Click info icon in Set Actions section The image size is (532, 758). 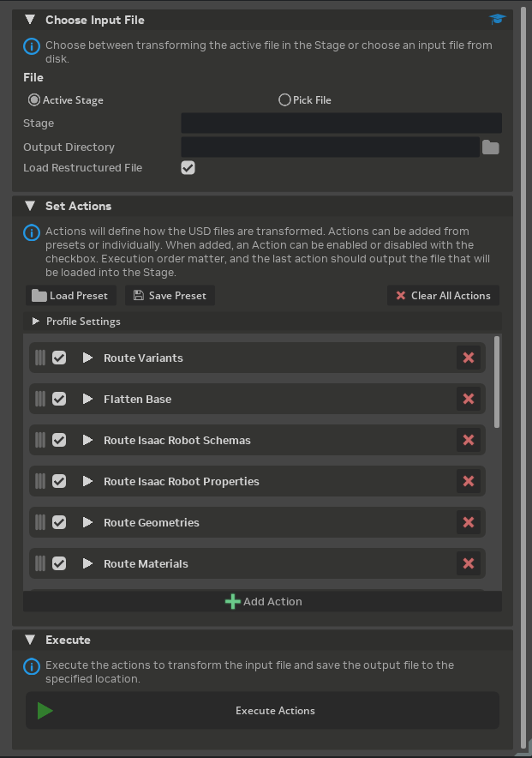32,232
